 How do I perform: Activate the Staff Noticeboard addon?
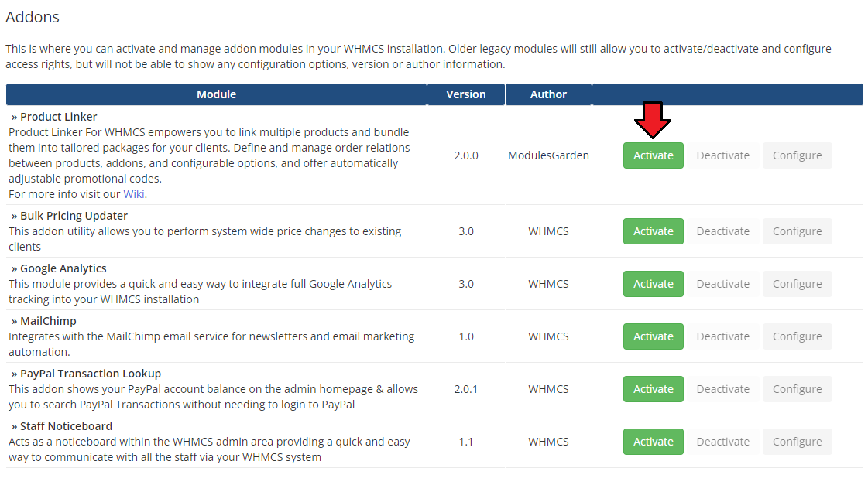click(x=654, y=442)
